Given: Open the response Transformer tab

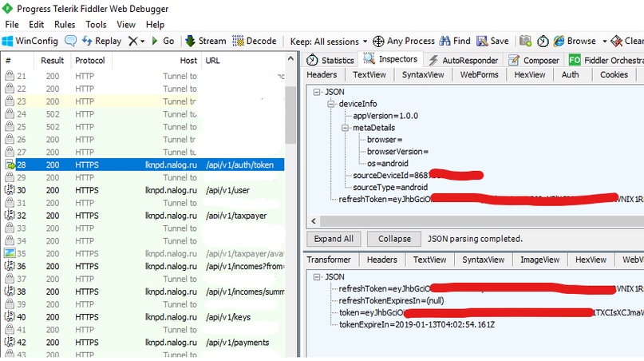Looking at the screenshot, I should 329,260.
